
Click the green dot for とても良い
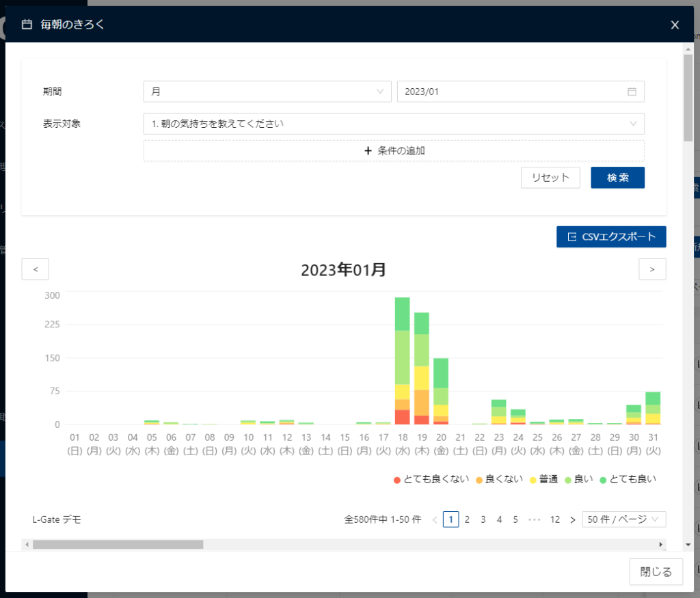602,478
